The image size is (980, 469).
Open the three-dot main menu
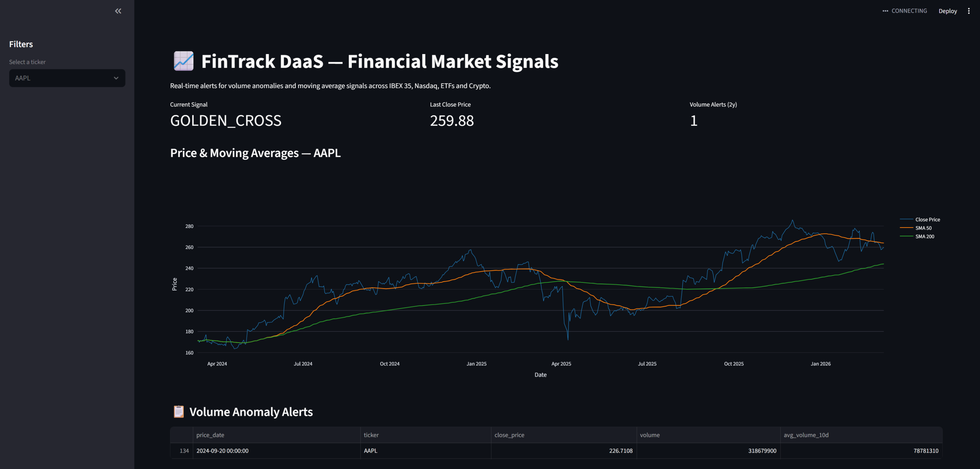[969, 11]
